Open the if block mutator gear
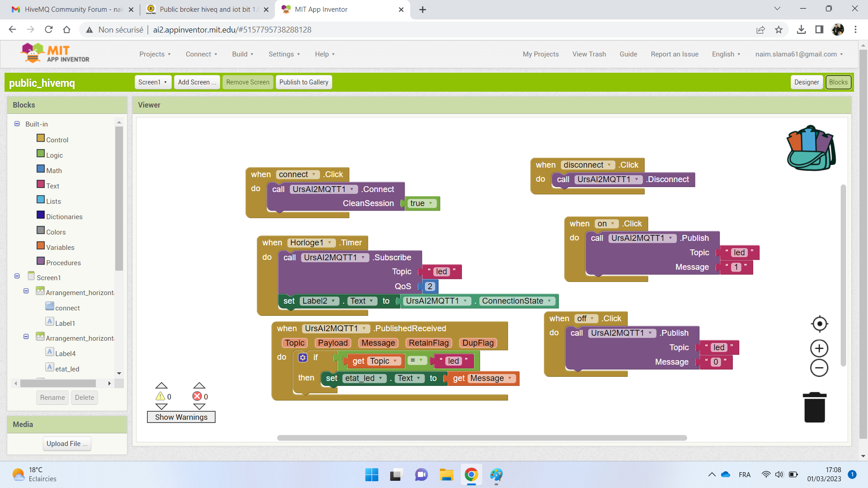Screen dimensions: 868x488 tap(303, 357)
